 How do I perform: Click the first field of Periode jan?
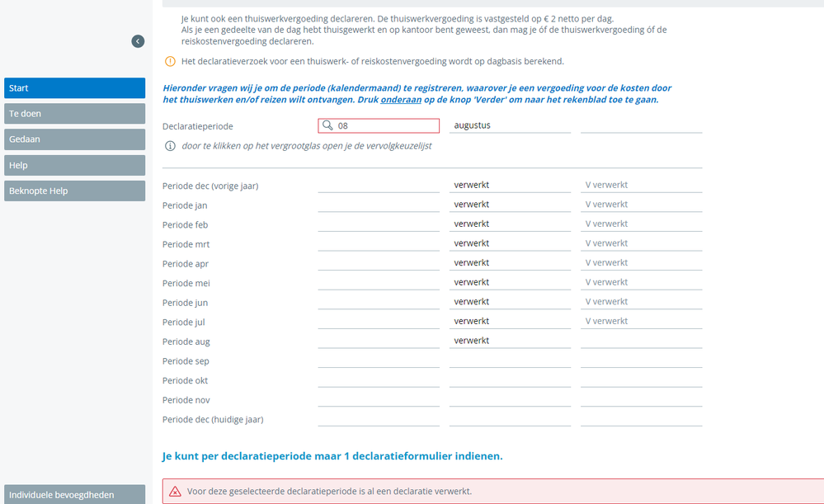point(379,205)
